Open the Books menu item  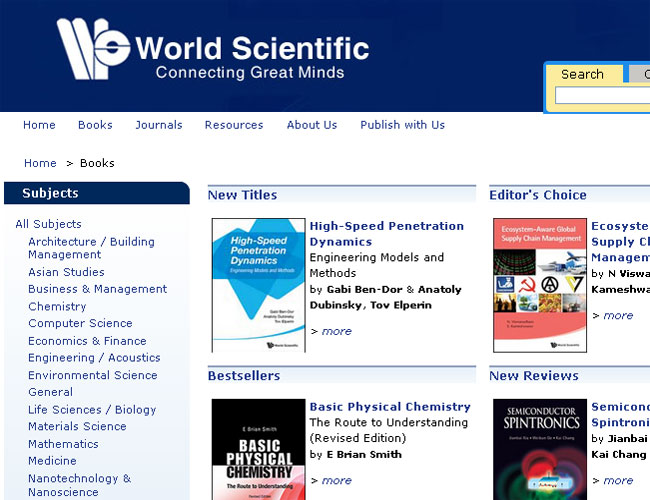pyautogui.click(x=95, y=125)
